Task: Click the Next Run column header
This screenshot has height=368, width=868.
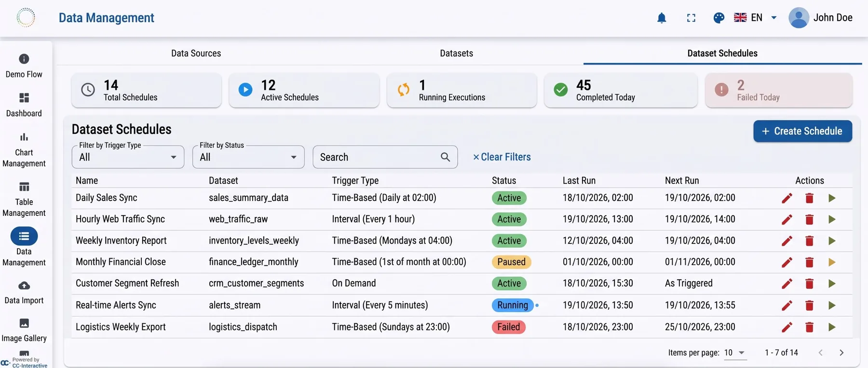Action: coord(682,181)
